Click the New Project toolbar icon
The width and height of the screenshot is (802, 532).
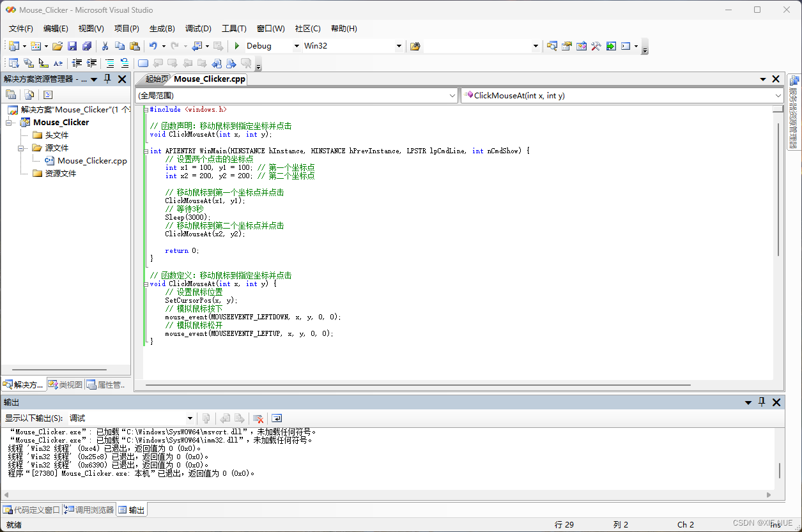click(14, 46)
